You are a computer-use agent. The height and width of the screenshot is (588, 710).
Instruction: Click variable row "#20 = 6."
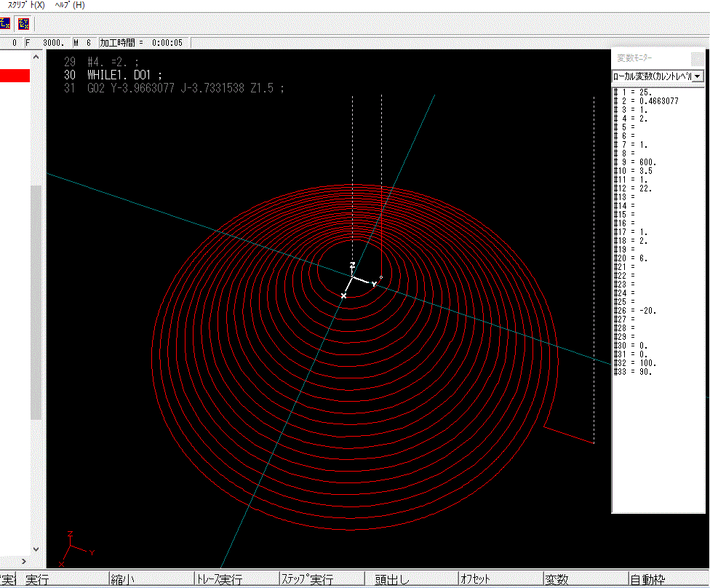coord(631,258)
